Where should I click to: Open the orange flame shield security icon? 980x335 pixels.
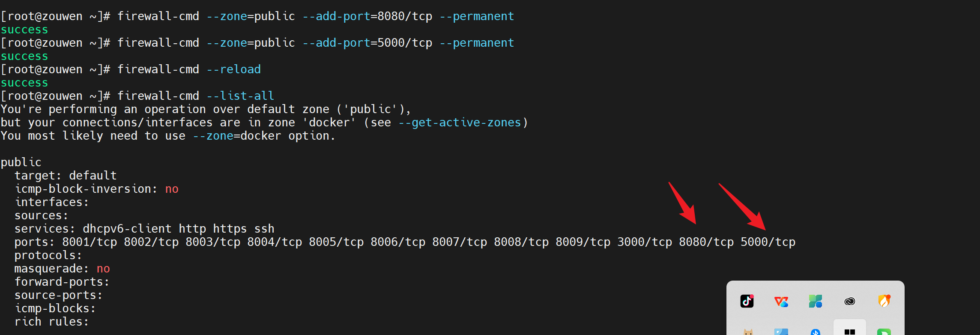point(884,301)
